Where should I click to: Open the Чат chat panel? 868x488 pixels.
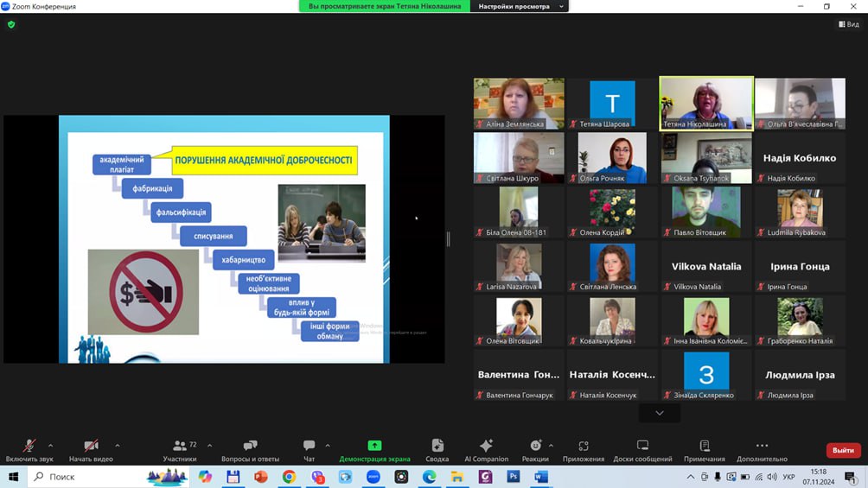tap(309, 450)
